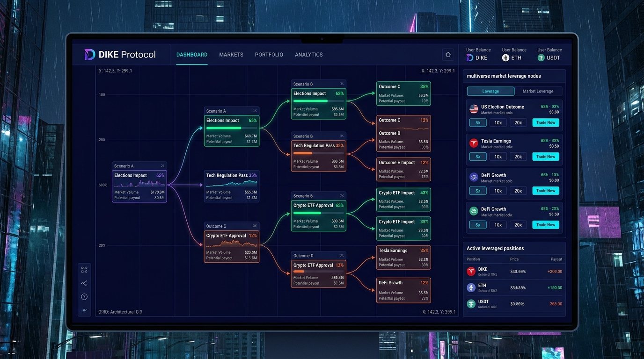The image size is (644, 359).
Task: Click the orange progress bar under Tech Regulation Pass 35%
Action: tap(318, 153)
